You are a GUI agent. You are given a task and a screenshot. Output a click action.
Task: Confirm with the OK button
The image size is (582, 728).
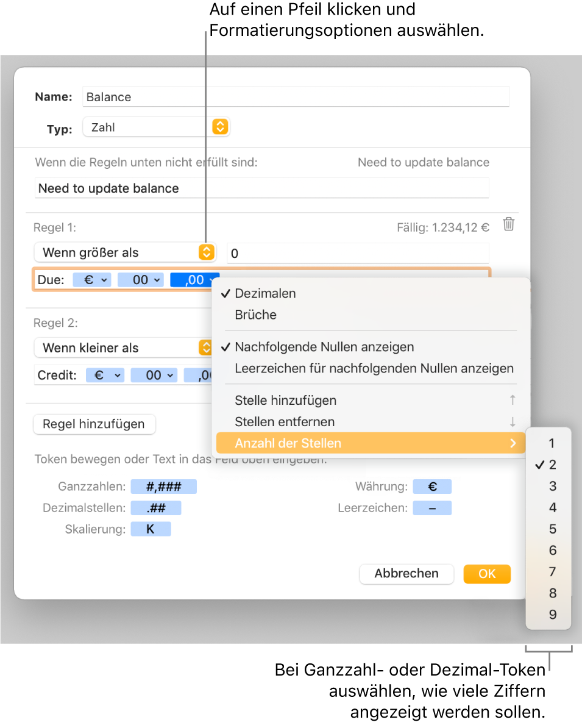[487, 574]
